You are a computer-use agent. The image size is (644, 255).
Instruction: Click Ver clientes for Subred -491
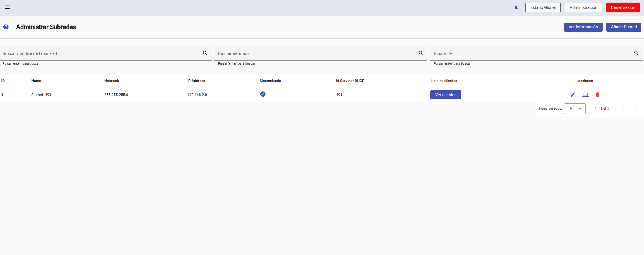[x=446, y=95]
